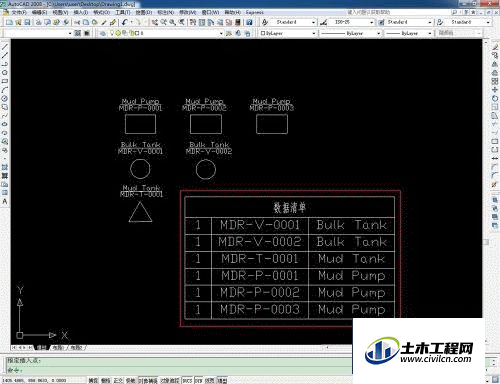Image resolution: width=500 pixels, height=384 pixels.
Task: Click the Zoom realtime magnifier icon
Action: click(164, 22)
